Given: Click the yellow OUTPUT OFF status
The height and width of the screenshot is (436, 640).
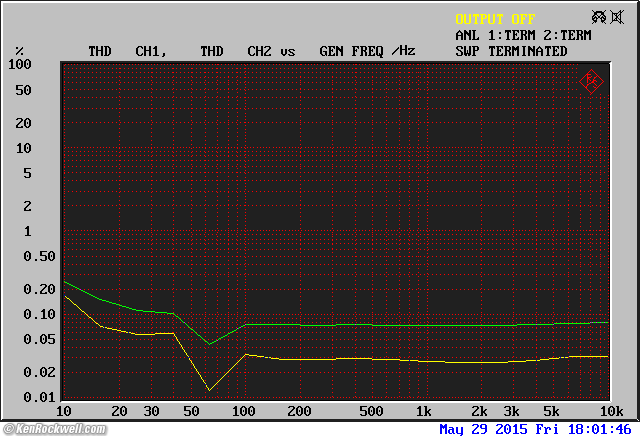Looking at the screenshot, I should pos(495,19).
